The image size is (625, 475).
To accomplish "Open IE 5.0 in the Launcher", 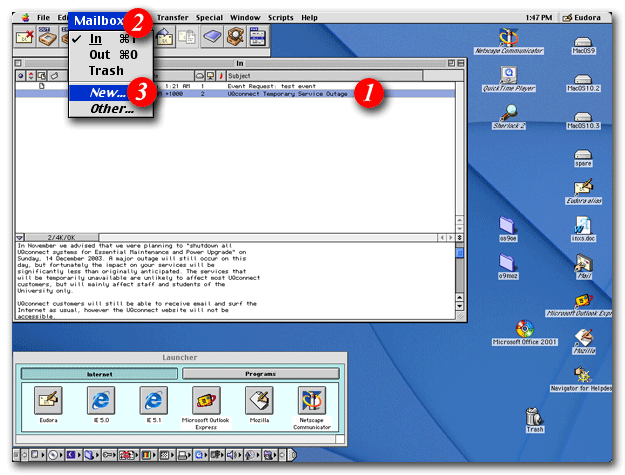I will point(100,403).
